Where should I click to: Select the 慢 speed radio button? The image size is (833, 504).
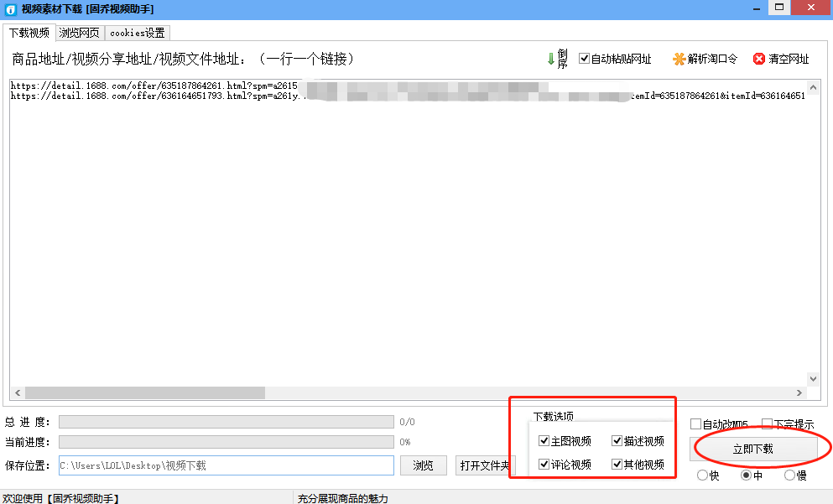coord(789,475)
